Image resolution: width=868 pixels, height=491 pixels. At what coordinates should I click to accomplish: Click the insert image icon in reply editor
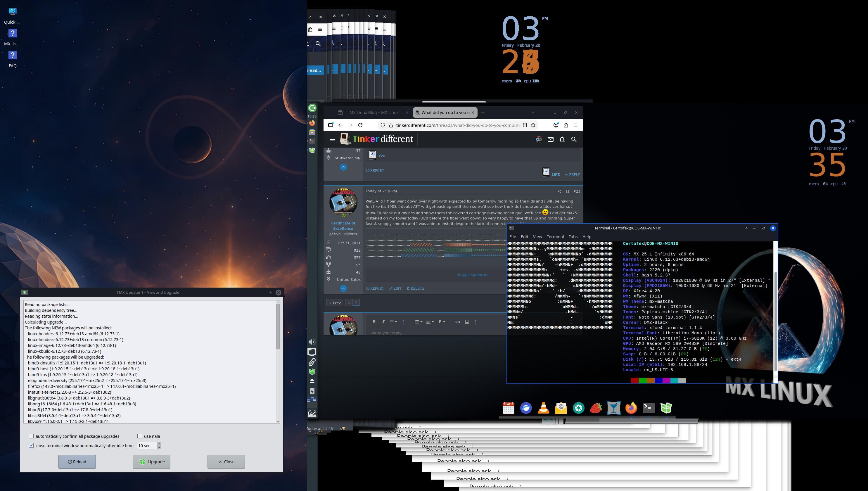(467, 322)
